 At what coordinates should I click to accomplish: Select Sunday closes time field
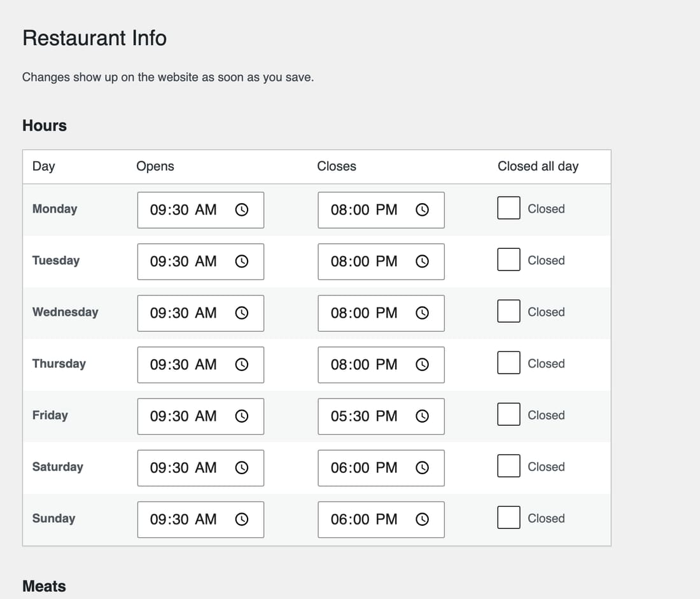381,519
